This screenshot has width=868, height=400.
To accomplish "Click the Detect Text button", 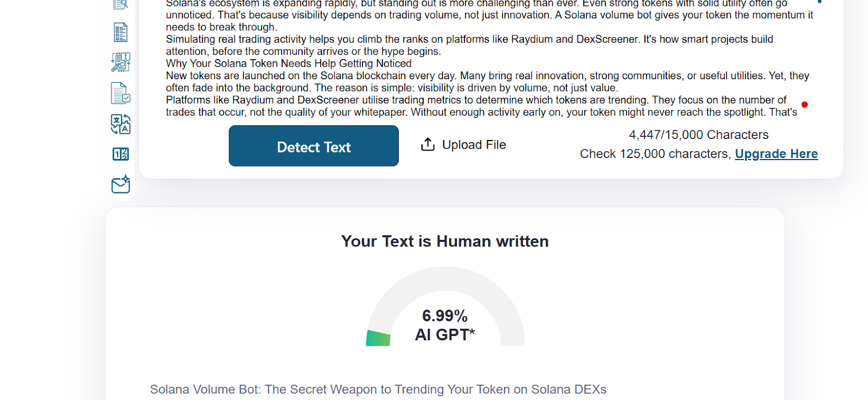I will point(314,146).
